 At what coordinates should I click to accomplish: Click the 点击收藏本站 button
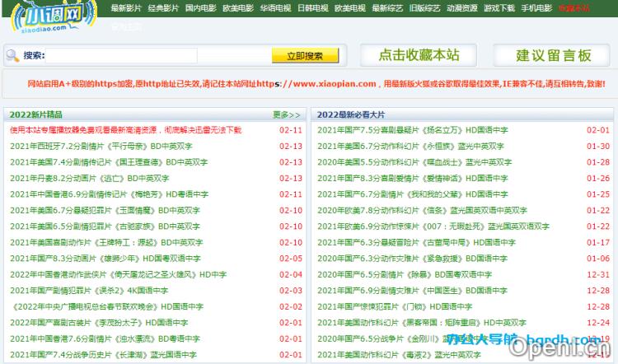click(x=419, y=55)
